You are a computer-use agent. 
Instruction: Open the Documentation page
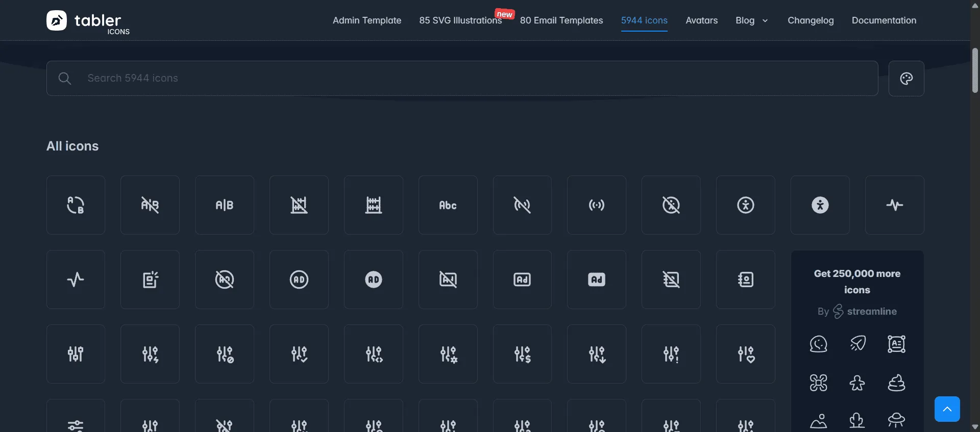[x=884, y=20]
